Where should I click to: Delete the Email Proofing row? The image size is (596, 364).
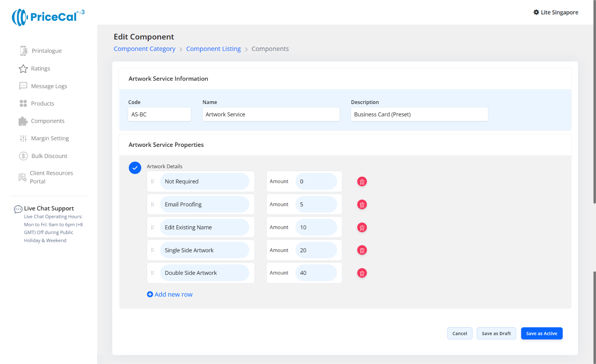point(362,205)
